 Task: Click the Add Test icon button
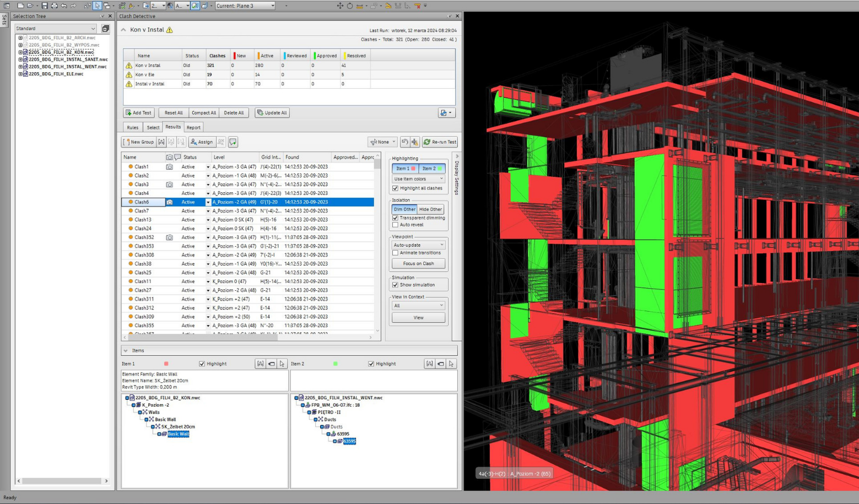[x=129, y=113]
